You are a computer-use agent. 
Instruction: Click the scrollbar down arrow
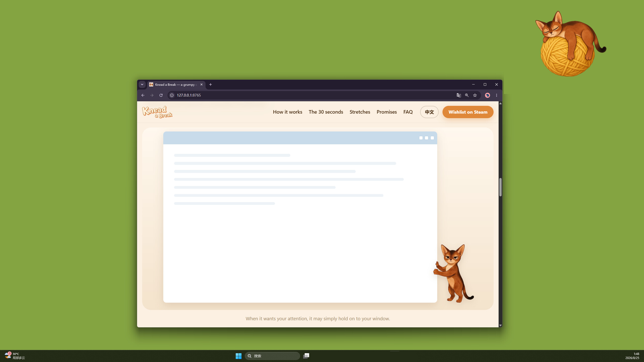500,325
